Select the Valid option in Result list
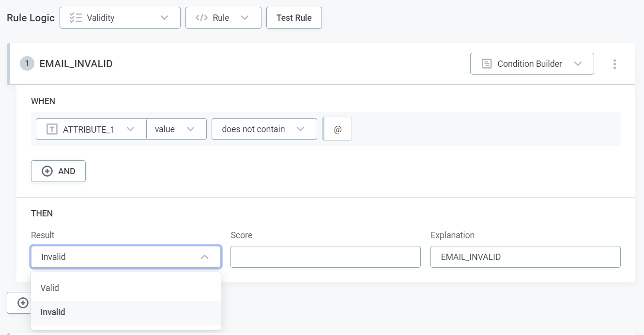Viewport: 644px width, 335px height. (125, 288)
